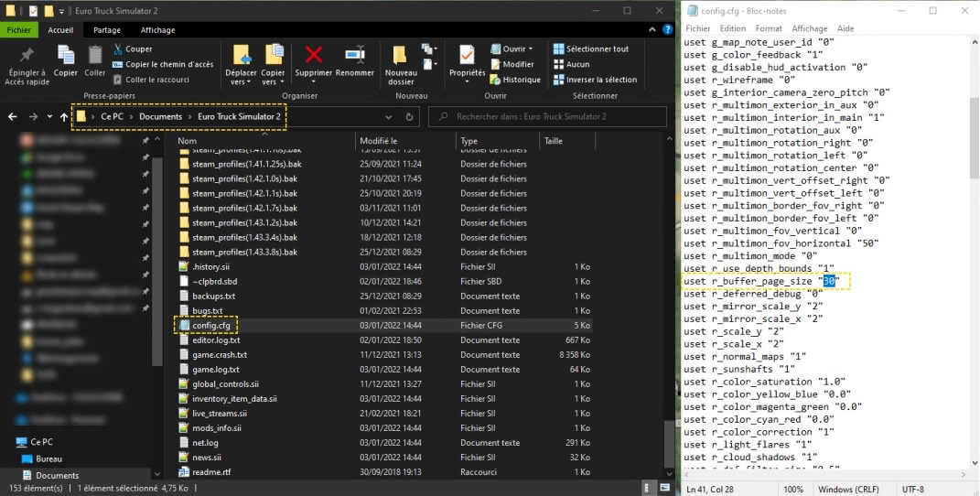Image resolution: width=980 pixels, height=496 pixels.
Task: Open the Aide menu in Bloc-notes
Action: 845,28
